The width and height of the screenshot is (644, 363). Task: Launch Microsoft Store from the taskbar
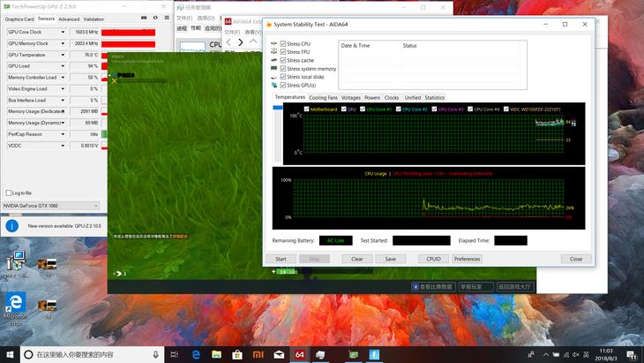click(x=236, y=354)
